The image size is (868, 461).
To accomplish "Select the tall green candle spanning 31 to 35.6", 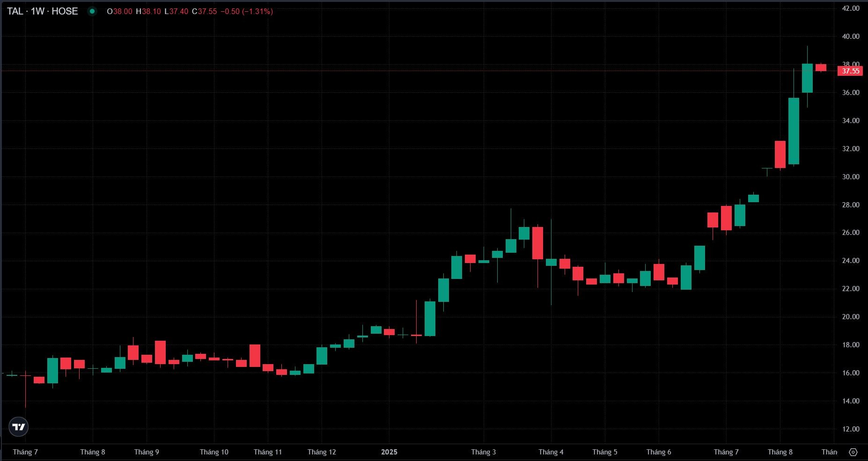I will click(794, 131).
